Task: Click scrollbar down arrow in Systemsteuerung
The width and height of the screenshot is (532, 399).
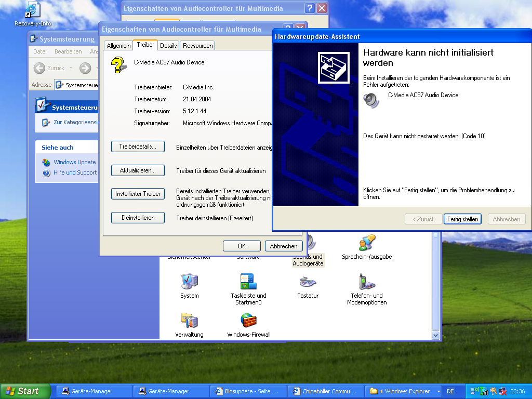Action: pos(436,336)
